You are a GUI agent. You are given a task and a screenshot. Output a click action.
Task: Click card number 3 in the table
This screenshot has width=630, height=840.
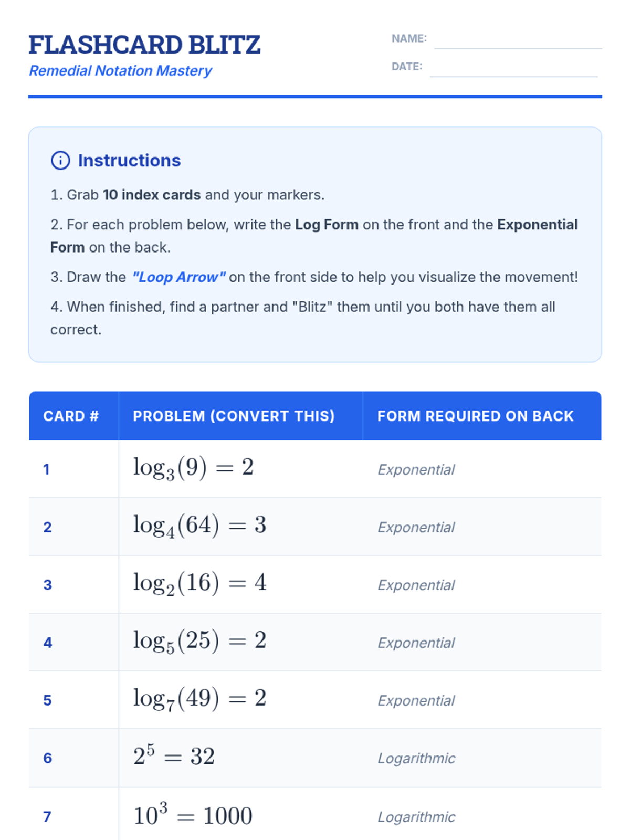(48, 585)
